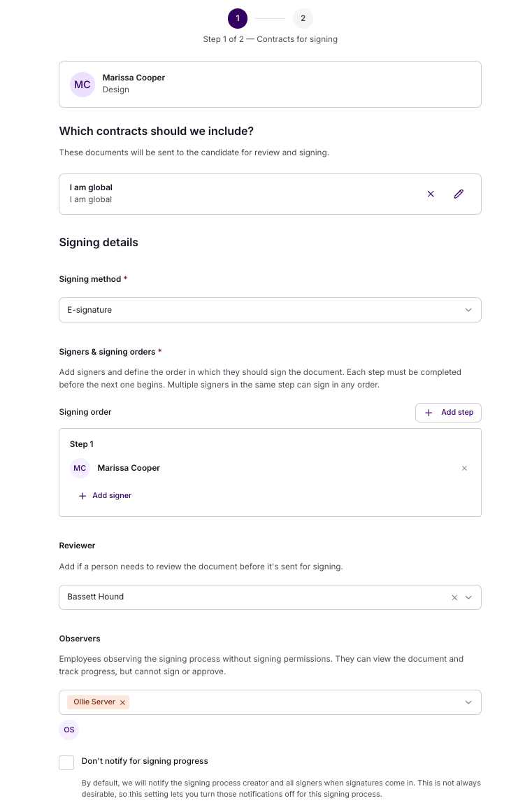Open the Signing method dropdown
532x803 pixels.
tap(270, 310)
